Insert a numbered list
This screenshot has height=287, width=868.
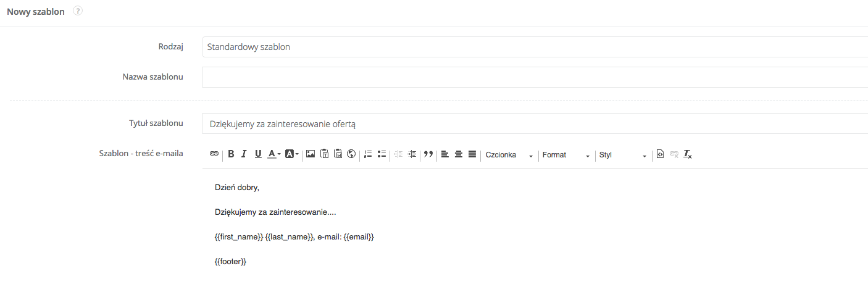[x=368, y=154]
